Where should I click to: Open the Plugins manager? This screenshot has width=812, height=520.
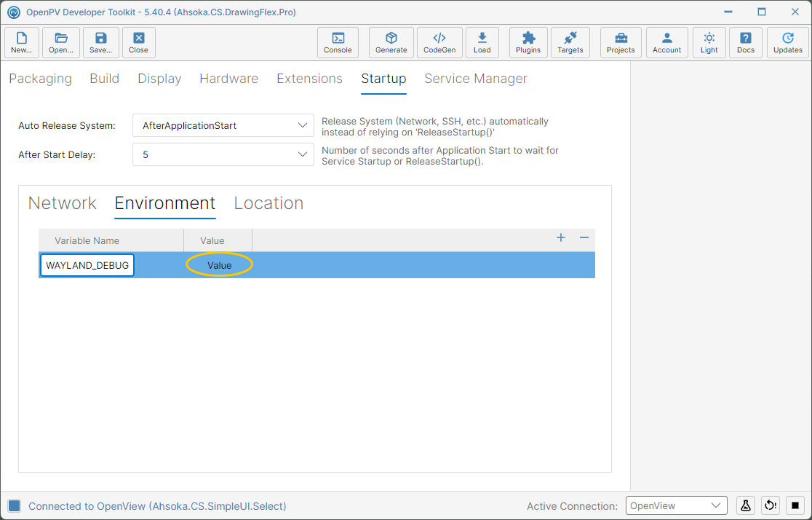click(528, 42)
